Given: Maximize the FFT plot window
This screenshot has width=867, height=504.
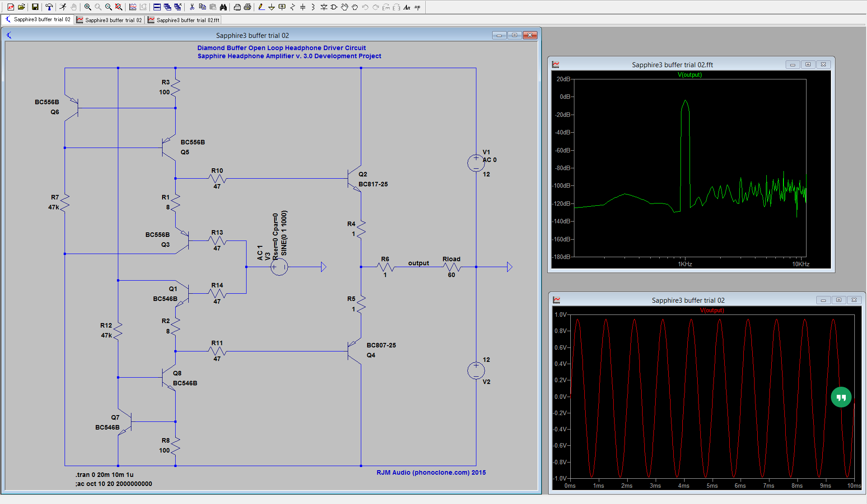Looking at the screenshot, I should [808, 65].
